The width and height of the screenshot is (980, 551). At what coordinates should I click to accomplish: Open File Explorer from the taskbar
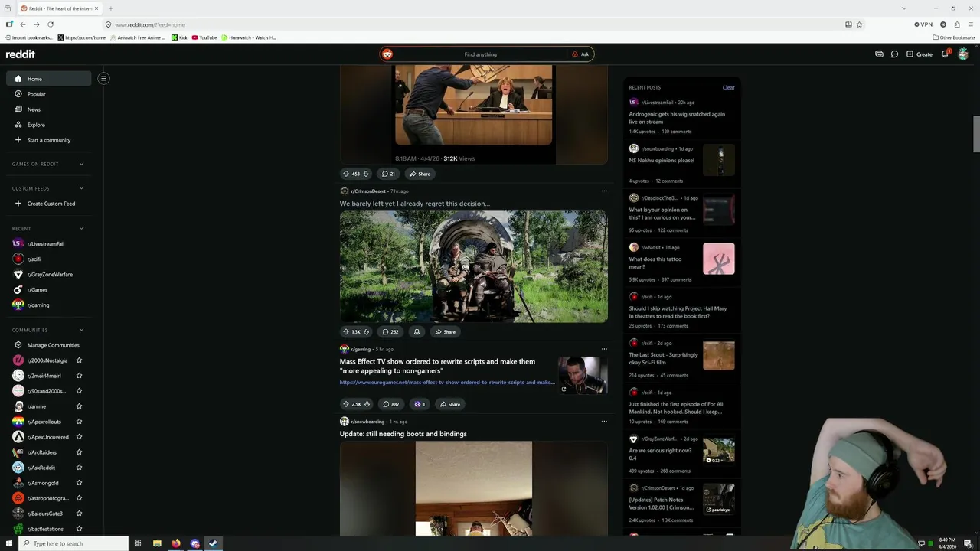point(157,543)
